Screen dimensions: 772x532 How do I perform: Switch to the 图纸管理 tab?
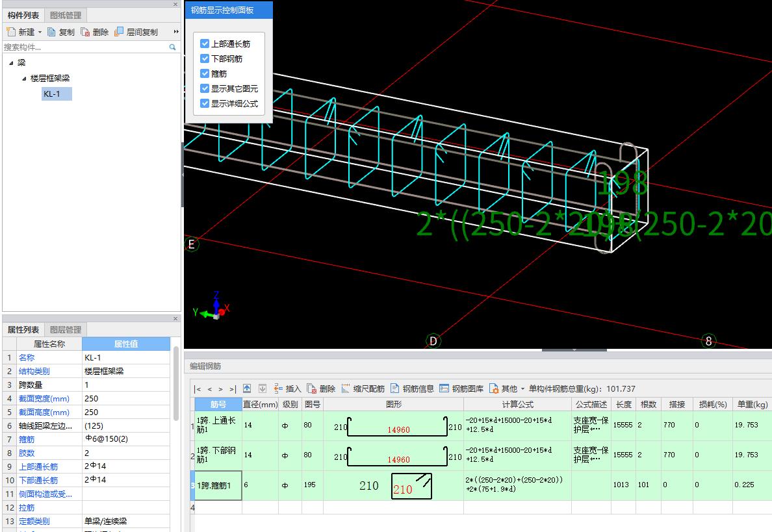tap(66, 15)
